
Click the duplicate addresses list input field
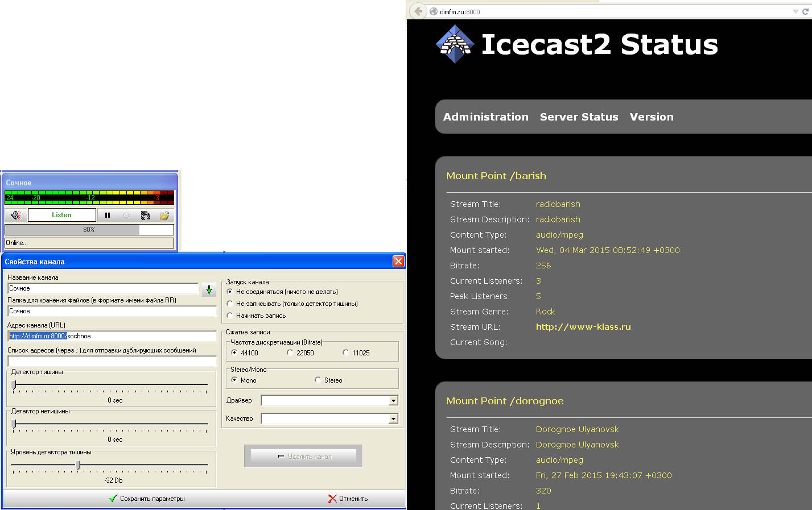point(112,361)
